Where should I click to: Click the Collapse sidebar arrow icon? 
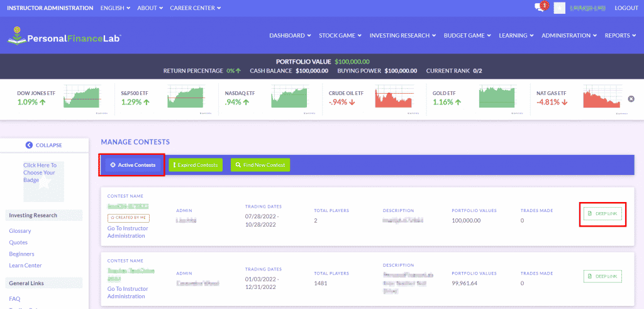(x=29, y=145)
